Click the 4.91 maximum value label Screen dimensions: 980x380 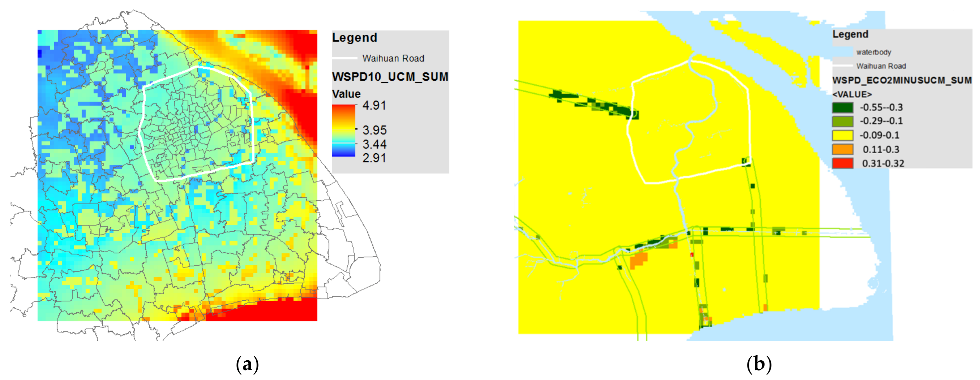coord(374,105)
